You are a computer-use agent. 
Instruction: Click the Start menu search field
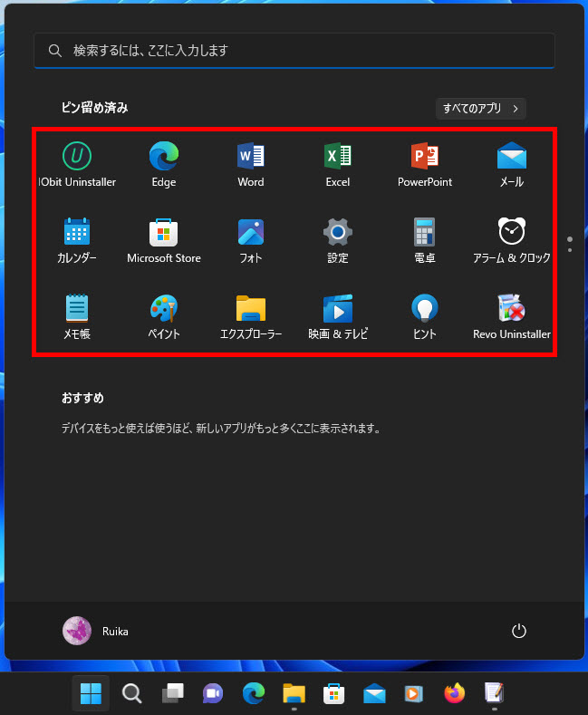tap(294, 51)
